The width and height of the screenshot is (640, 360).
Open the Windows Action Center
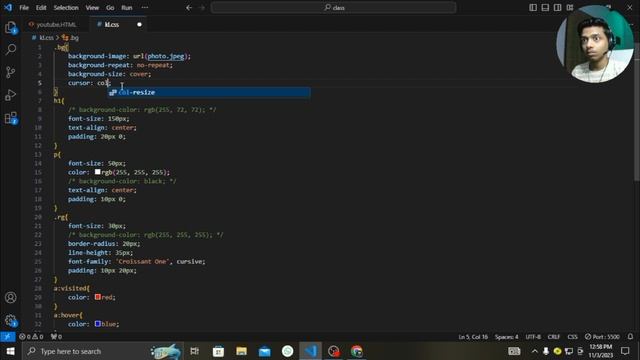625,351
